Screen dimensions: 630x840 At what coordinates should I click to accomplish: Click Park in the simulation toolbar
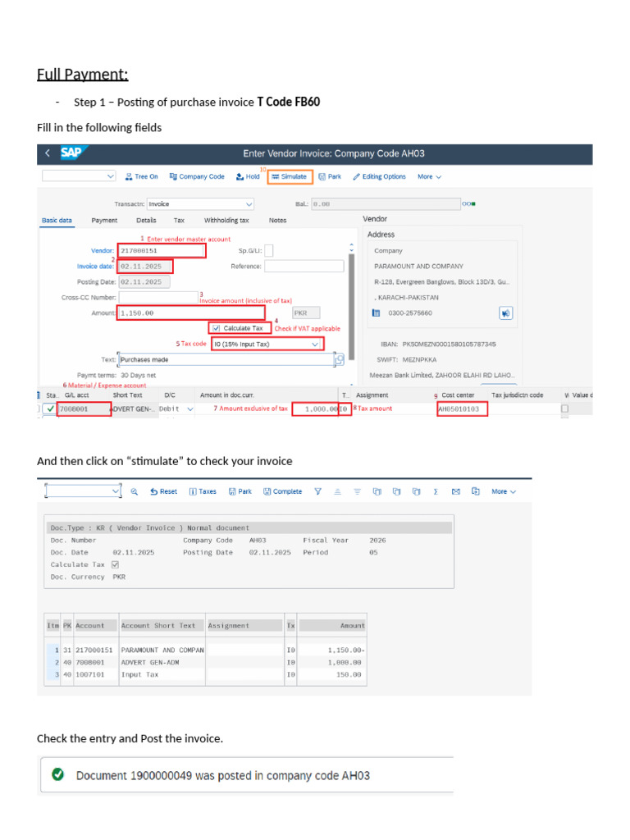coord(240,491)
